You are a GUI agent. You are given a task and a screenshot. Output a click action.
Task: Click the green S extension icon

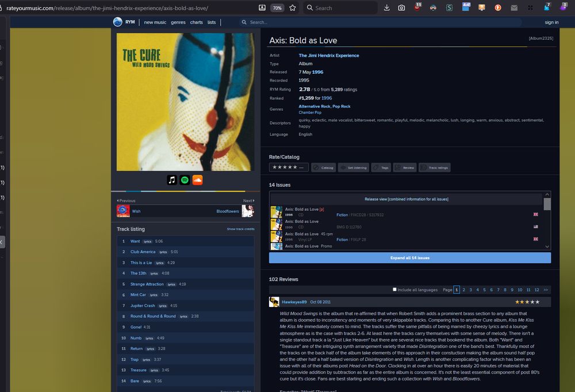coord(449,7)
